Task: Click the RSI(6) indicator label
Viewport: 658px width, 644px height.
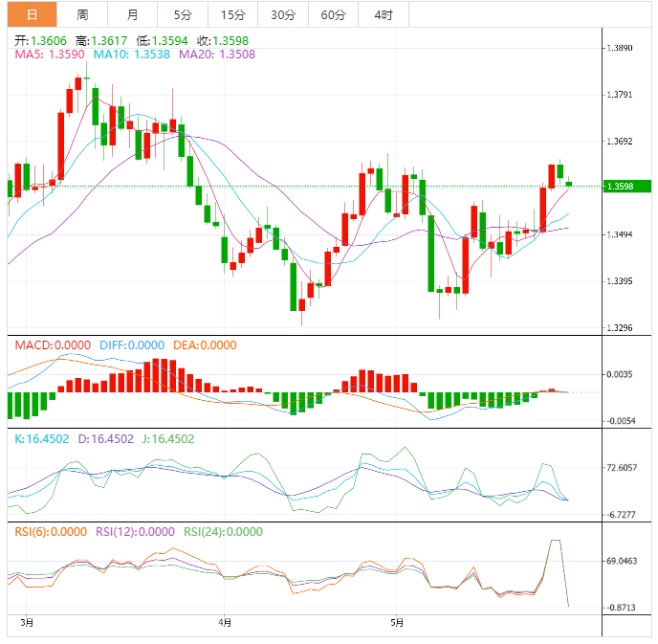Action: tap(48, 532)
